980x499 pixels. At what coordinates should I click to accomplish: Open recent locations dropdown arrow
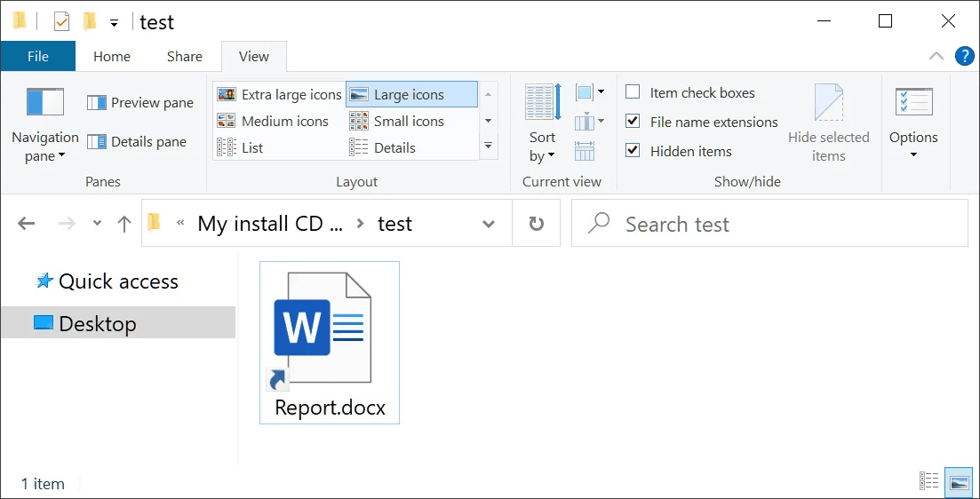coord(97,225)
